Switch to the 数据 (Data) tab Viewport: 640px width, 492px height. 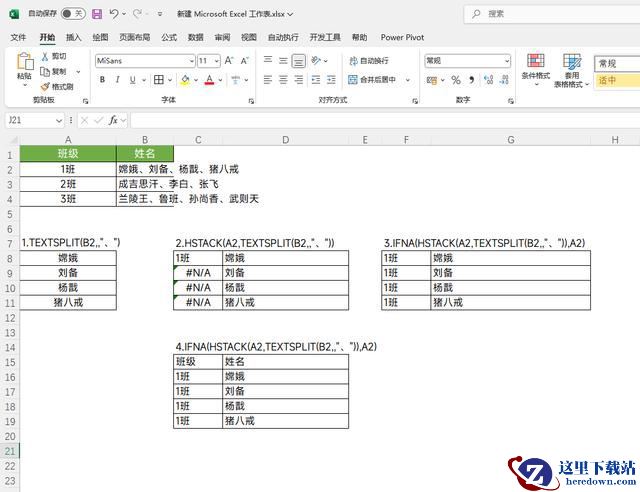click(x=196, y=38)
